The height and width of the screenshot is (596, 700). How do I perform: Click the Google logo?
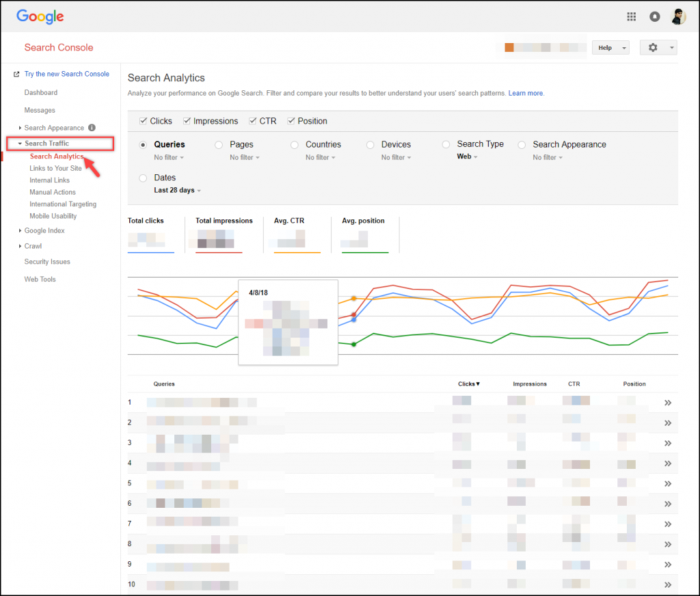(39, 16)
